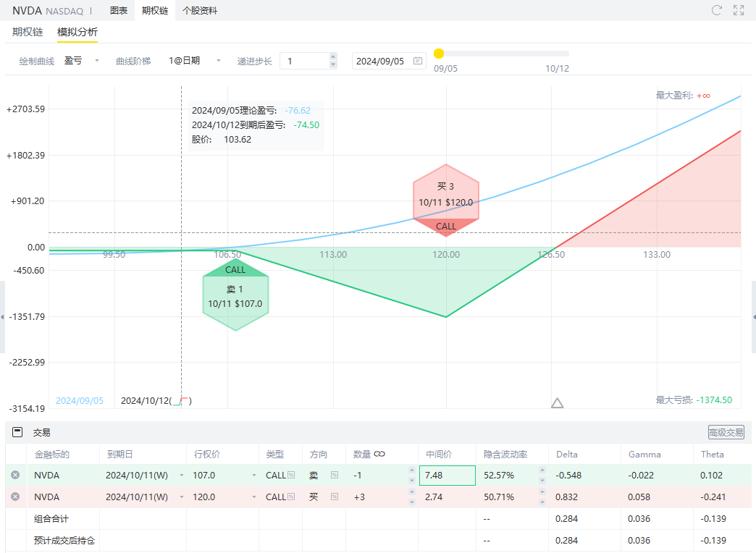756x553 pixels.
Task: Switch to the 图表 tab
Action: [x=119, y=11]
